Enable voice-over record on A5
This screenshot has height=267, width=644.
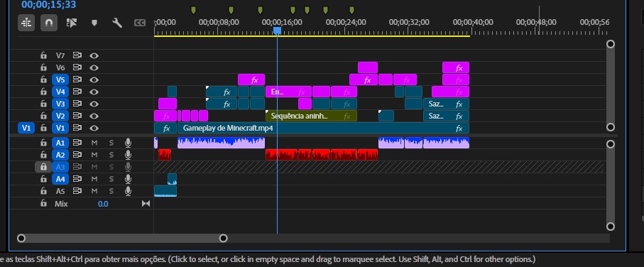coord(128,191)
